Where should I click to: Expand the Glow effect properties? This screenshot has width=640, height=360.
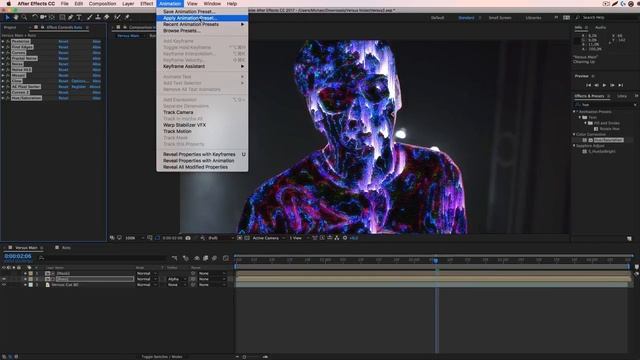[3, 81]
